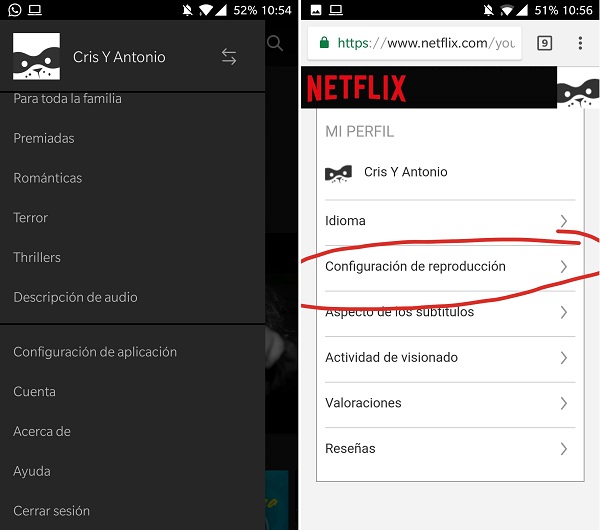Tap Actividad de visionado label
Image resolution: width=600 pixels, height=530 pixels.
391,357
